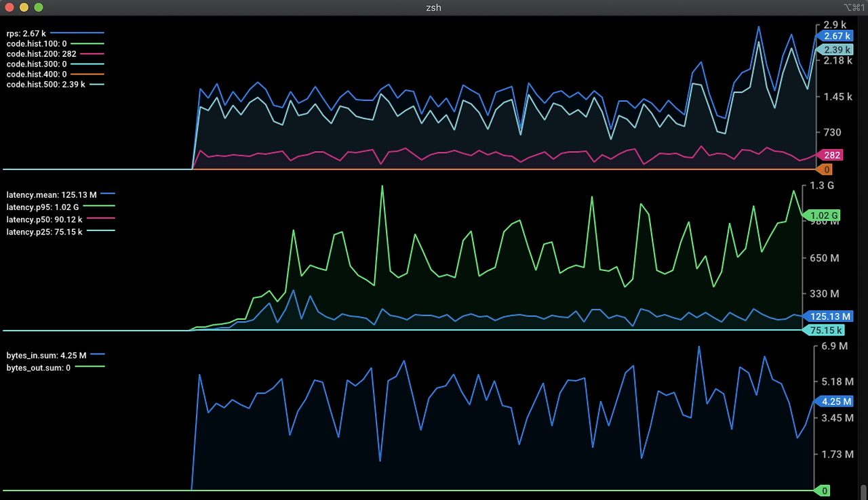Click the 2.18 k axis label

(837, 60)
